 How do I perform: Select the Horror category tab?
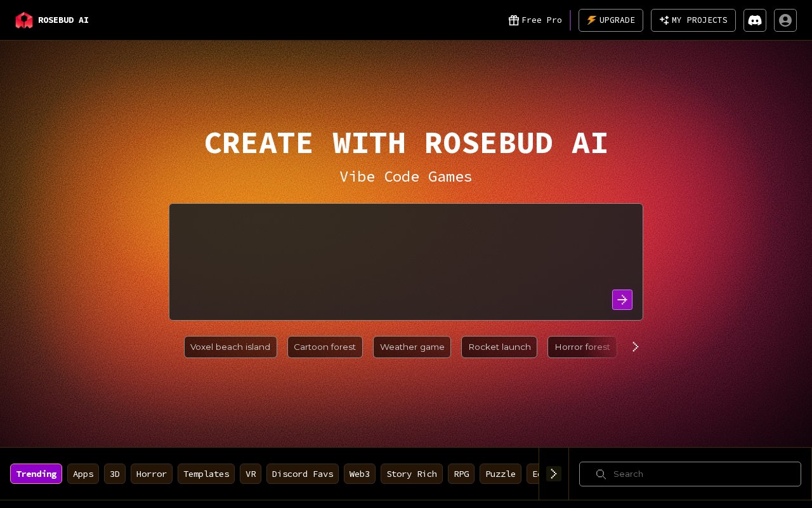click(x=152, y=474)
